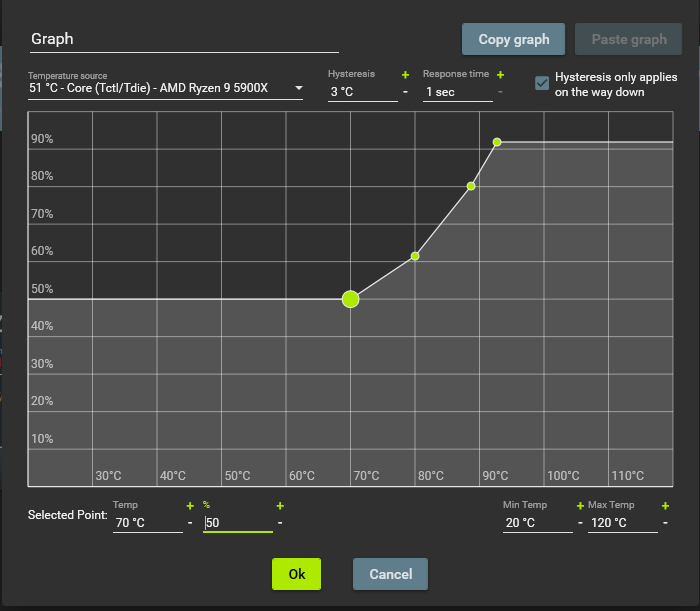Select the large curve point at 70°C 50%
Viewport: 700px width, 611px height.
[350, 299]
